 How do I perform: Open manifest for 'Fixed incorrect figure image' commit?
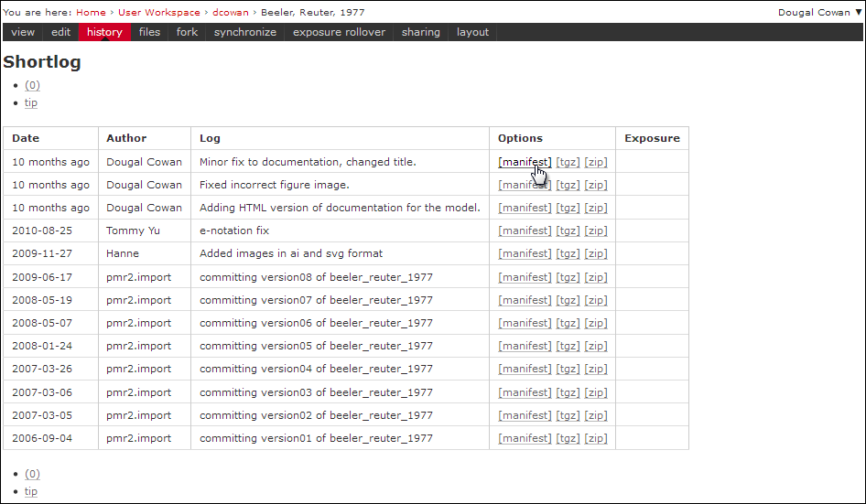coord(525,185)
